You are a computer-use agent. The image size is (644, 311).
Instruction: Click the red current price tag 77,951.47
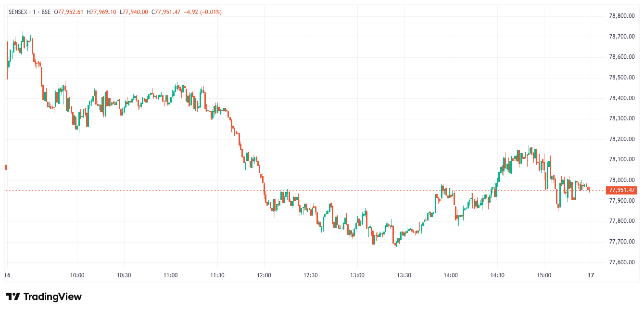(622, 190)
